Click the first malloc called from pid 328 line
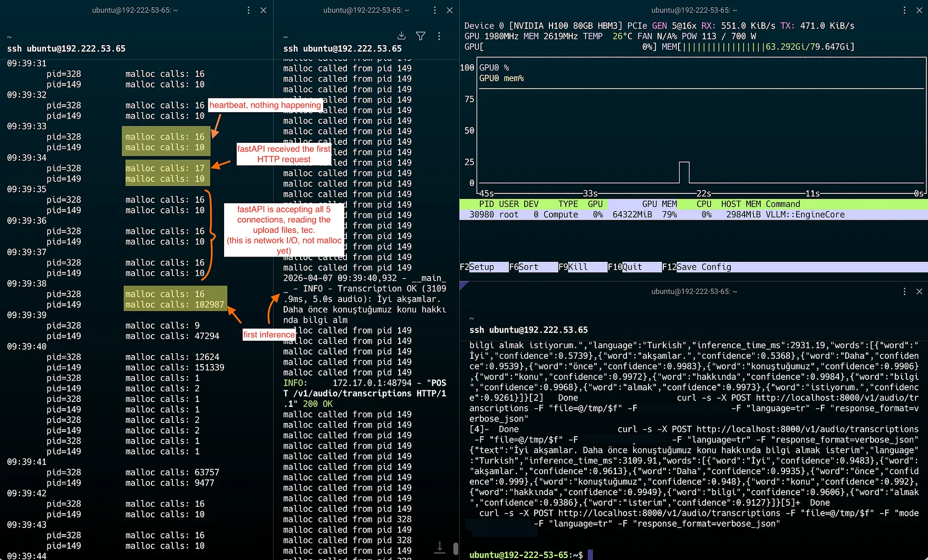 click(x=347, y=519)
